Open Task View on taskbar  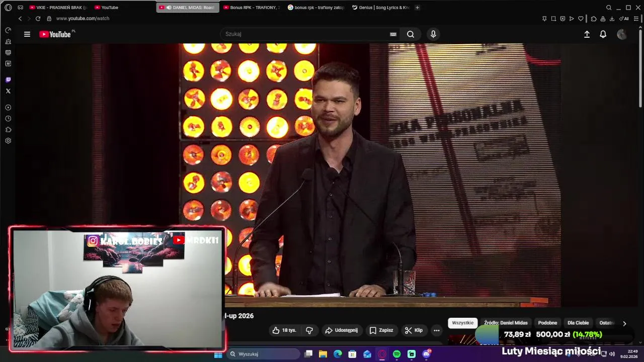308,354
